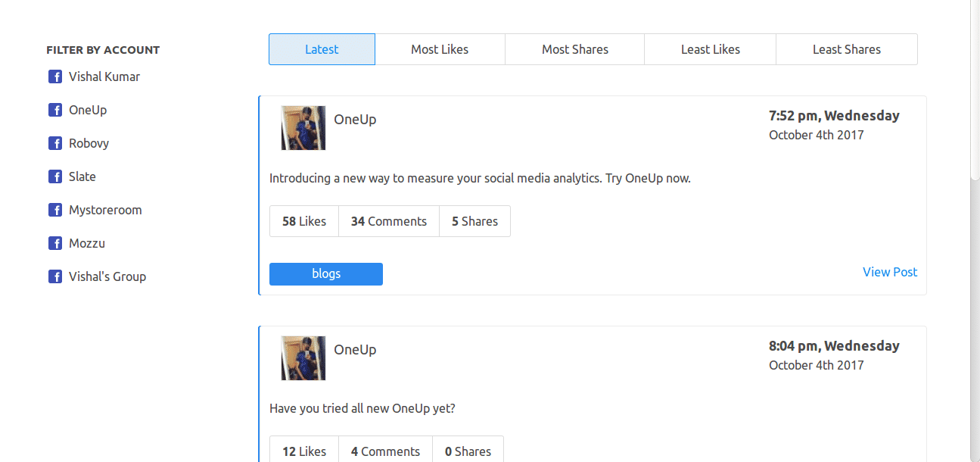The width and height of the screenshot is (980, 462).
Task: Click the Facebook icon next to Slate
Action: [x=54, y=176]
